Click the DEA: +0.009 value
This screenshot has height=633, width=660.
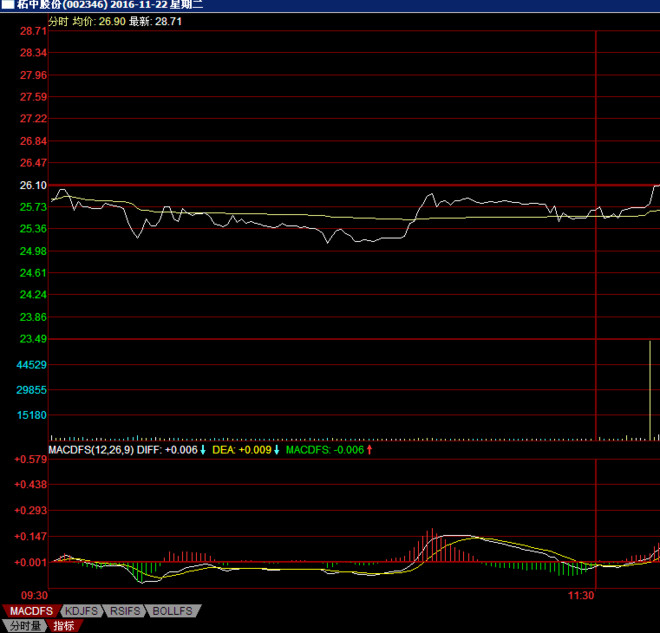pos(242,450)
